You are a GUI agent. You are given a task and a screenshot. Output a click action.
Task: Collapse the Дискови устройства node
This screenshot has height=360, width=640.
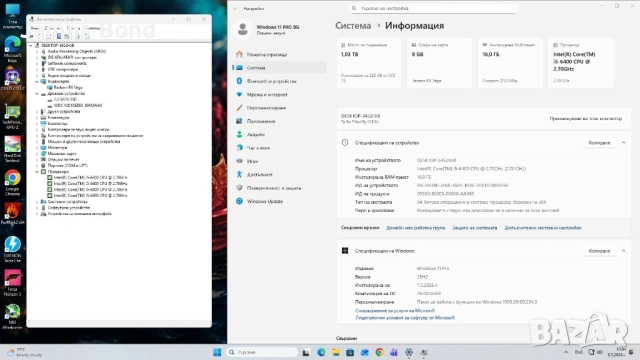tap(37, 93)
